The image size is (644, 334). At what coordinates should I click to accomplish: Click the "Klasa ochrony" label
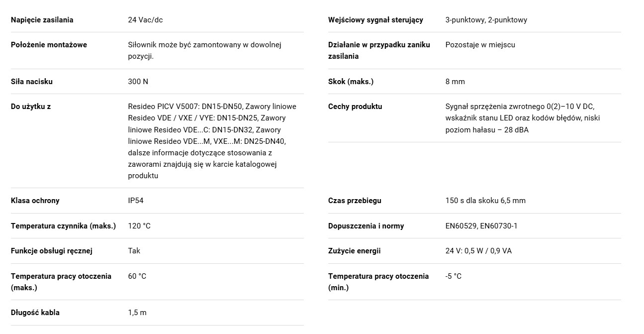[35, 201]
